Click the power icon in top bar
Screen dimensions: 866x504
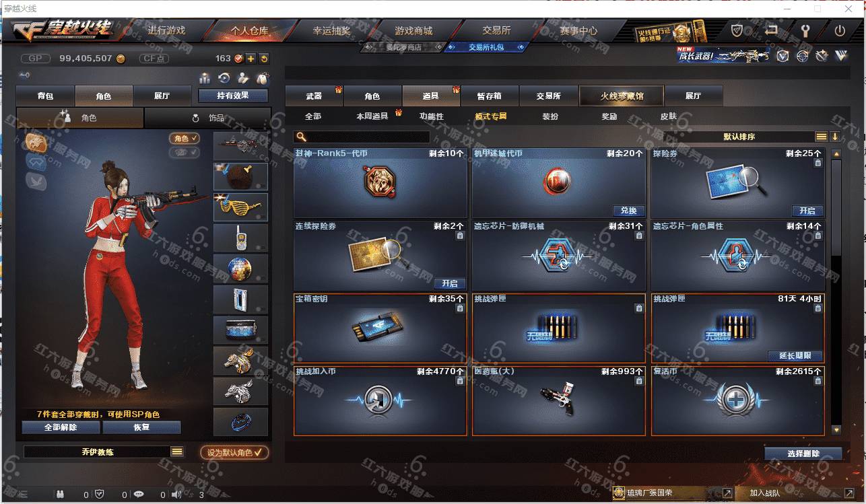pyautogui.click(x=839, y=31)
